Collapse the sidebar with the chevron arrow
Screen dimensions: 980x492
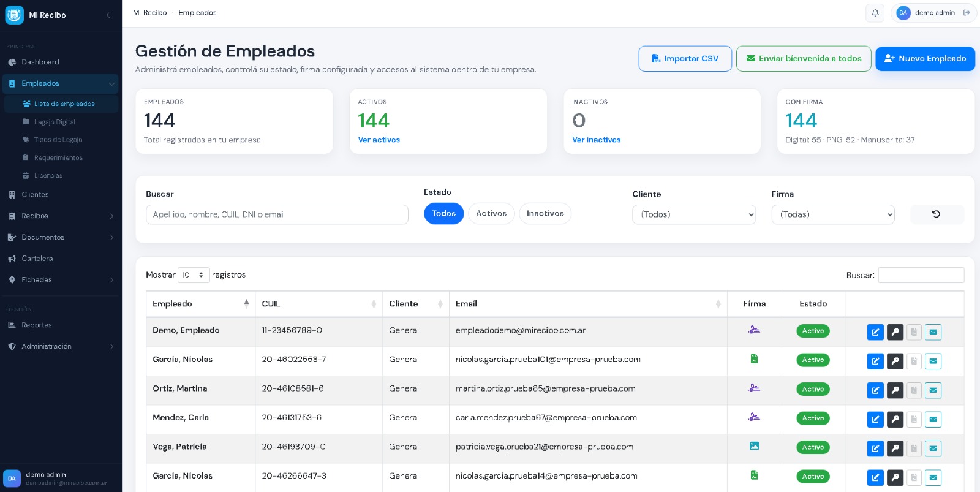pyautogui.click(x=108, y=15)
